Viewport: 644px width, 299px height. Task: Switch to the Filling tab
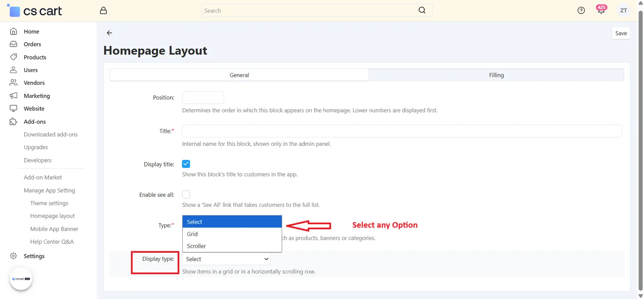pos(496,75)
